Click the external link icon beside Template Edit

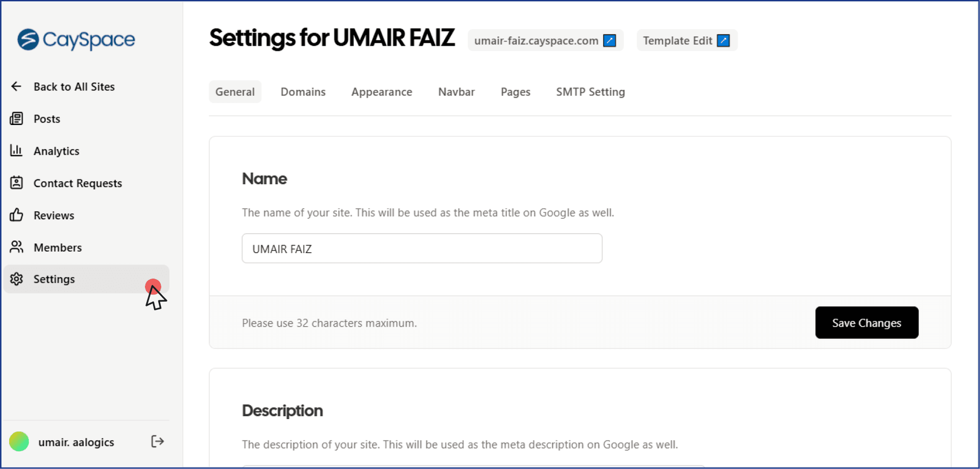pos(723,40)
